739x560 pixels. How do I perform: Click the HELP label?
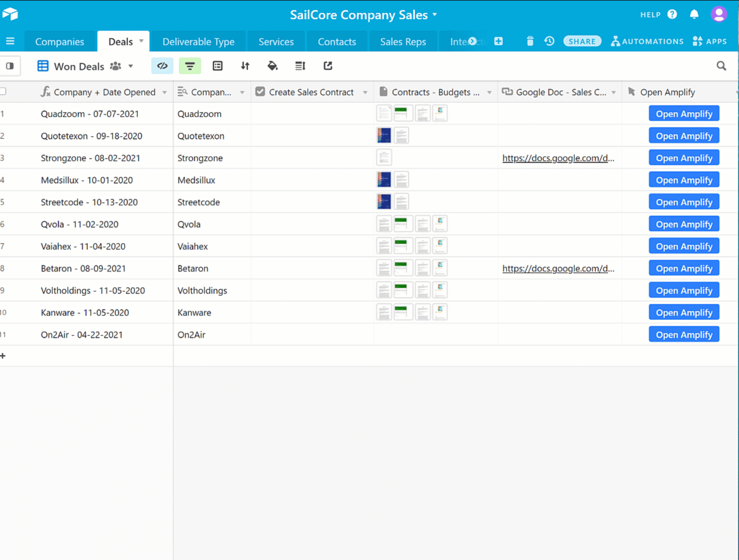651,15
